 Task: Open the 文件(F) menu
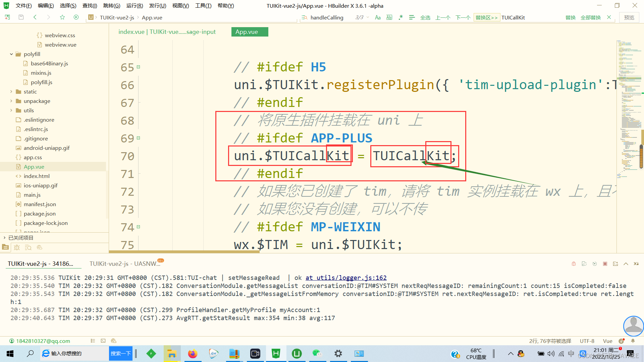pos(23,6)
